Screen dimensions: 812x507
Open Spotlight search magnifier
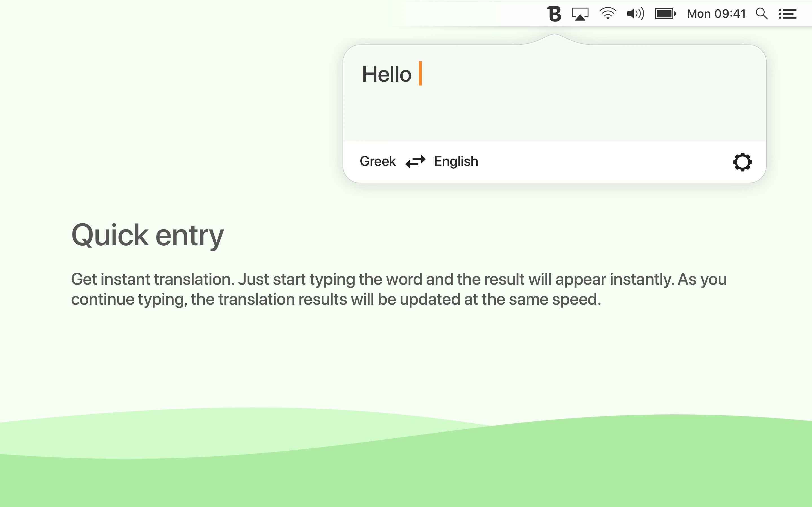[x=761, y=14]
